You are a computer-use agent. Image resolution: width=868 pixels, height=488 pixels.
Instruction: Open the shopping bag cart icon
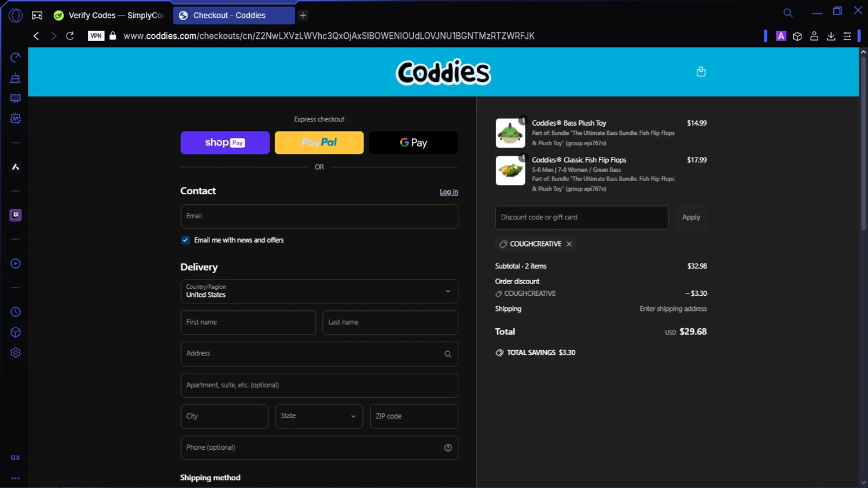[701, 72]
